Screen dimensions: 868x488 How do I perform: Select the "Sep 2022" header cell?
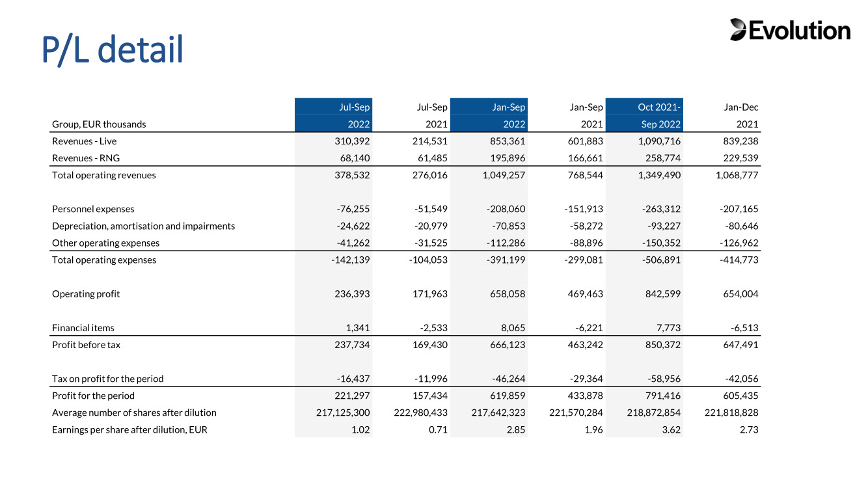661,124
